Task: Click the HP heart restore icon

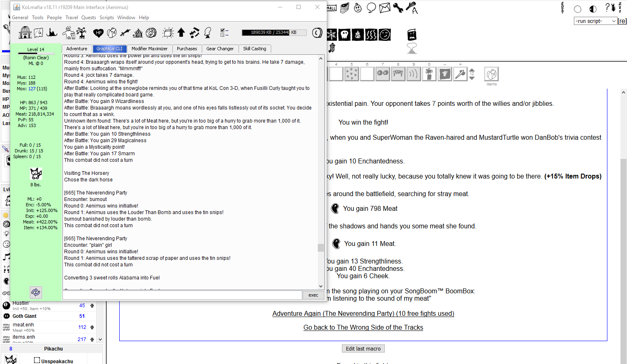Action: click(98, 33)
